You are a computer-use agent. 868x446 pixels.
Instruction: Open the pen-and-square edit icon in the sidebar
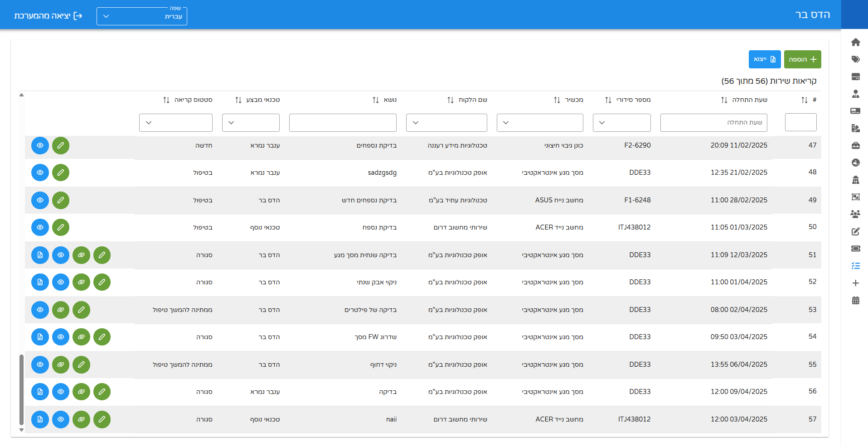(x=855, y=231)
